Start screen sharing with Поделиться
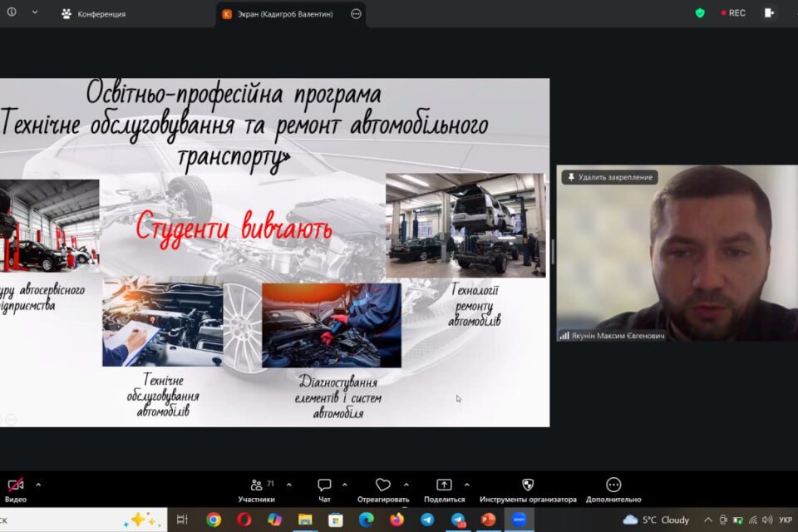The image size is (798, 532). click(x=444, y=490)
